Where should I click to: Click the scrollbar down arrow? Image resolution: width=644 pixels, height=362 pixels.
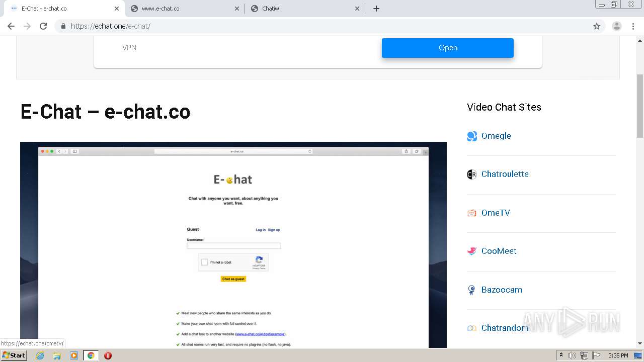pyautogui.click(x=640, y=344)
